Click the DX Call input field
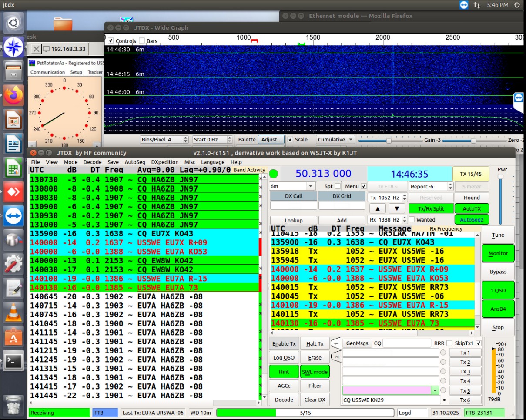526x420 pixels. click(292, 205)
